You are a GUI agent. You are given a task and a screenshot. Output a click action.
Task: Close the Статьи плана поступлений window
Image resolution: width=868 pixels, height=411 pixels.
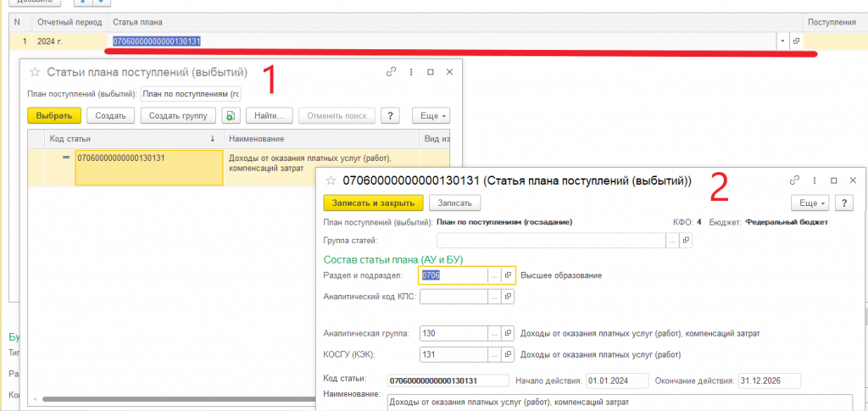449,72
